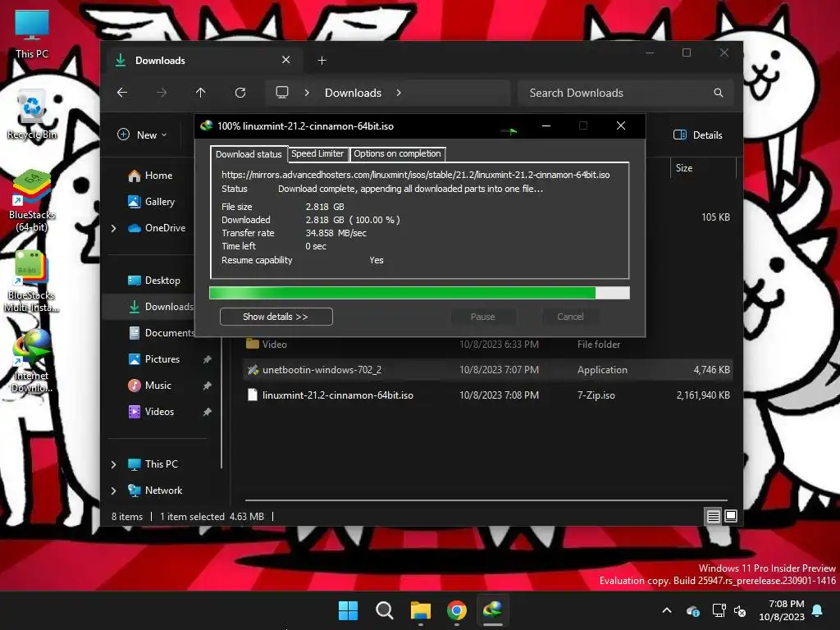Select This PC in navigation pane

point(153,464)
